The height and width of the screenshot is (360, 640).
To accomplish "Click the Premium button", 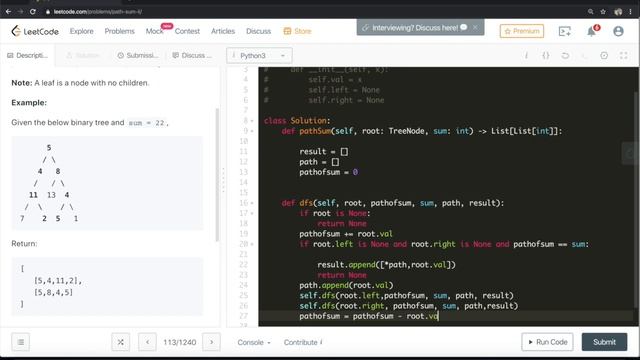I will [x=522, y=31].
